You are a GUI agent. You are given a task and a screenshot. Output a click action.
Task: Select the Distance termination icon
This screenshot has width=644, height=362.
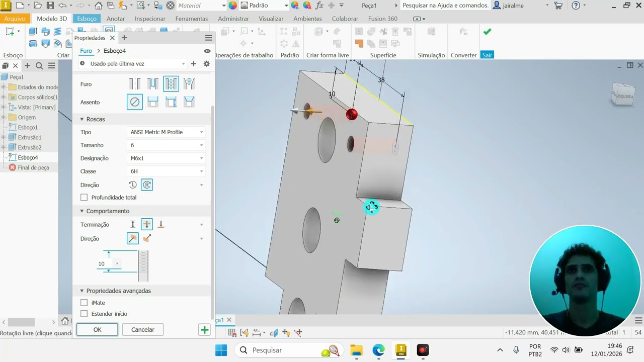pyautogui.click(x=133, y=225)
